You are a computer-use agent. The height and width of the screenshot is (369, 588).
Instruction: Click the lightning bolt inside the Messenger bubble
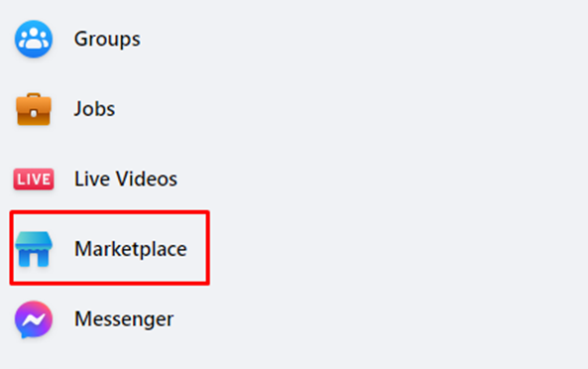pos(34,319)
